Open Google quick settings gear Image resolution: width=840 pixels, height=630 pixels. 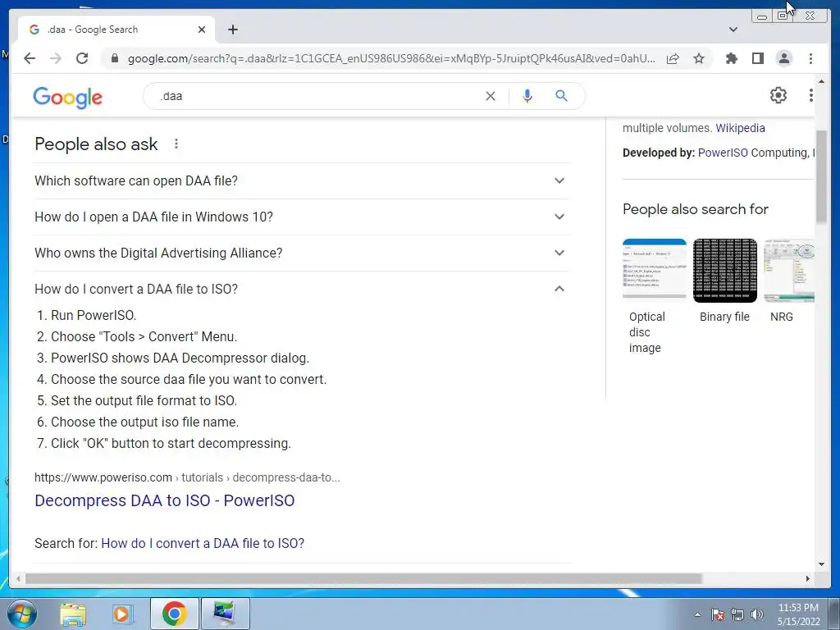[778, 95]
